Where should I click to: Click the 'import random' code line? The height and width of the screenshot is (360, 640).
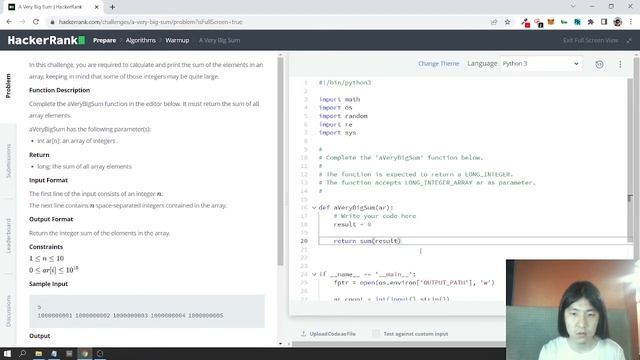click(x=343, y=116)
